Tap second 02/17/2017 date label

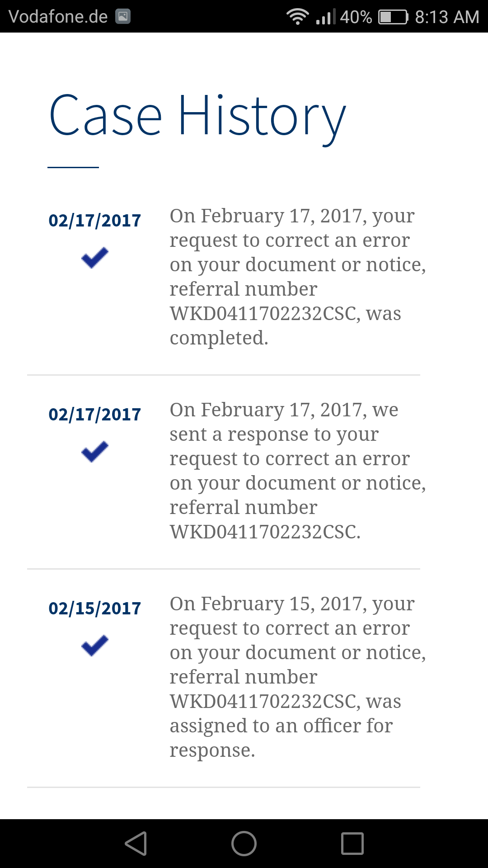pyautogui.click(x=95, y=415)
